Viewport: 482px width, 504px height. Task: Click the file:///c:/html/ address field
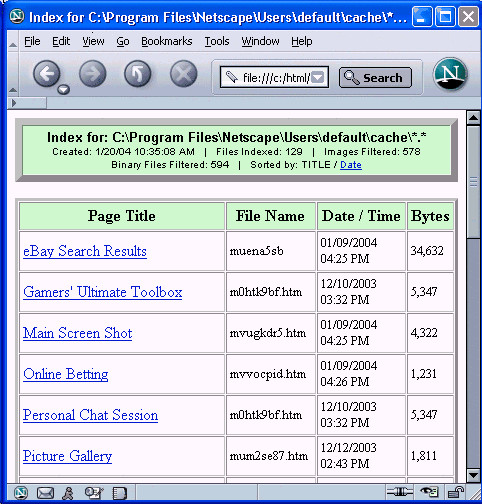274,78
